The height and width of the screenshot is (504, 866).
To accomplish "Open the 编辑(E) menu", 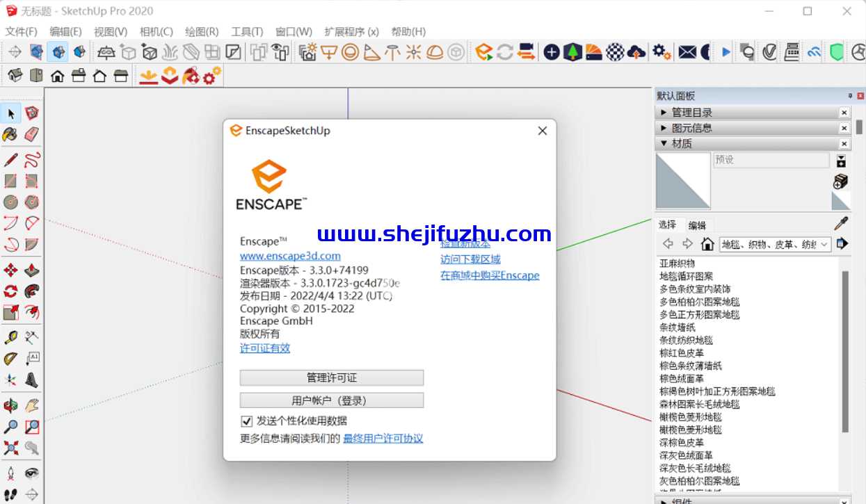I will pos(65,31).
